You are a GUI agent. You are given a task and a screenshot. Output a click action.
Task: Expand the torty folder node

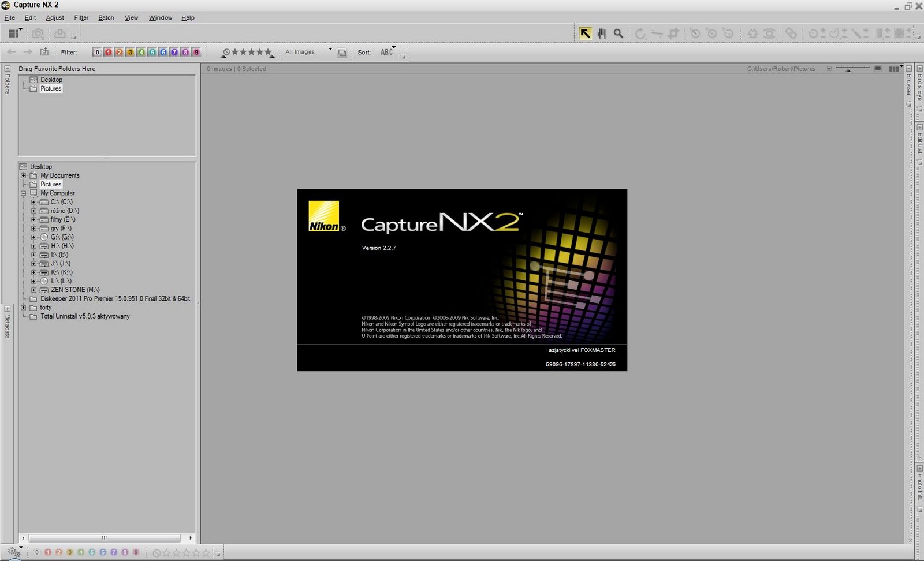pyautogui.click(x=24, y=308)
